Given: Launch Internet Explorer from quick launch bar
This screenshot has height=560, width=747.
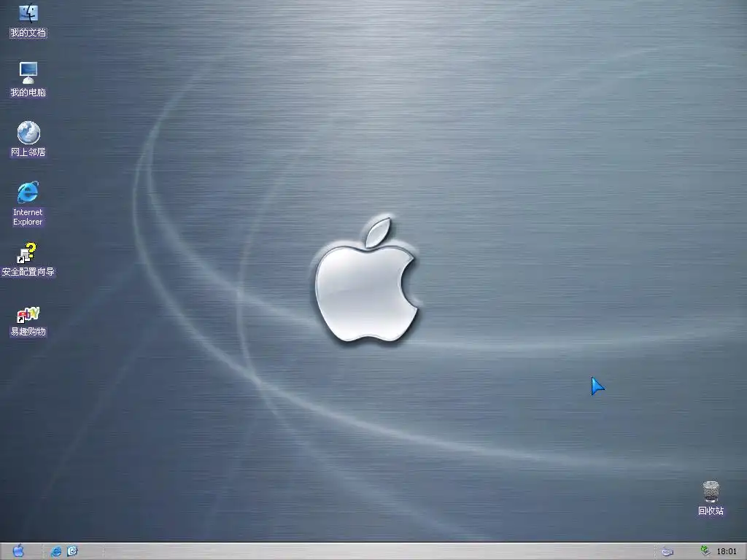Looking at the screenshot, I should point(55,551).
